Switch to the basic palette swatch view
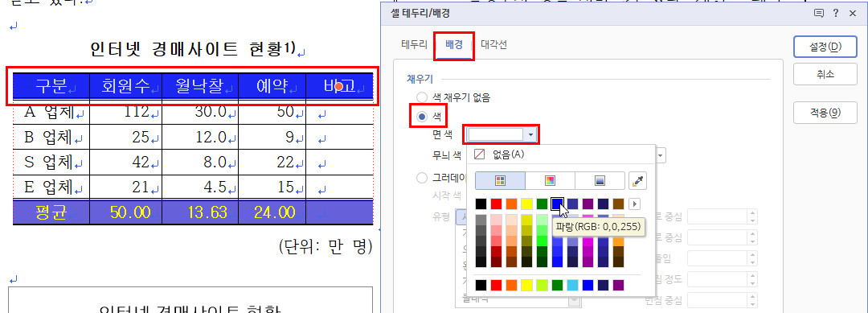The width and height of the screenshot is (868, 313). point(500,180)
